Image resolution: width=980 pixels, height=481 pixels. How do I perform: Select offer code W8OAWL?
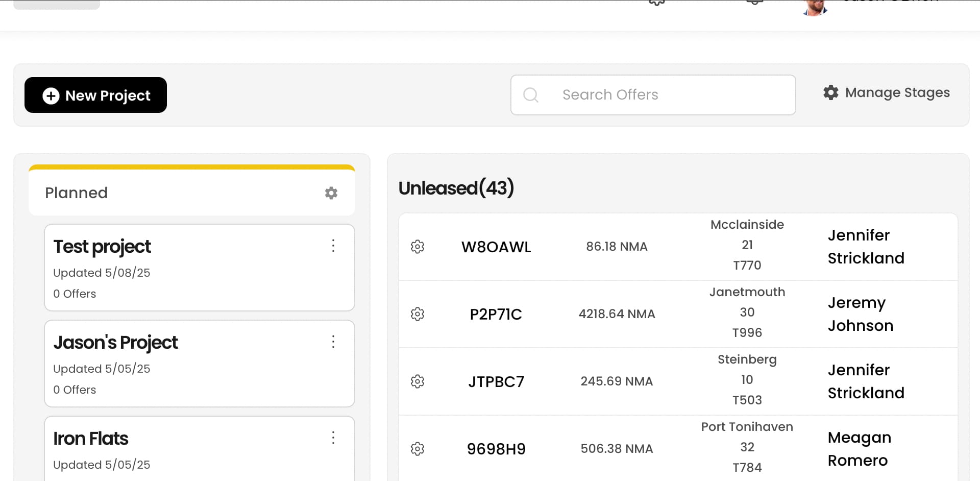pos(496,247)
